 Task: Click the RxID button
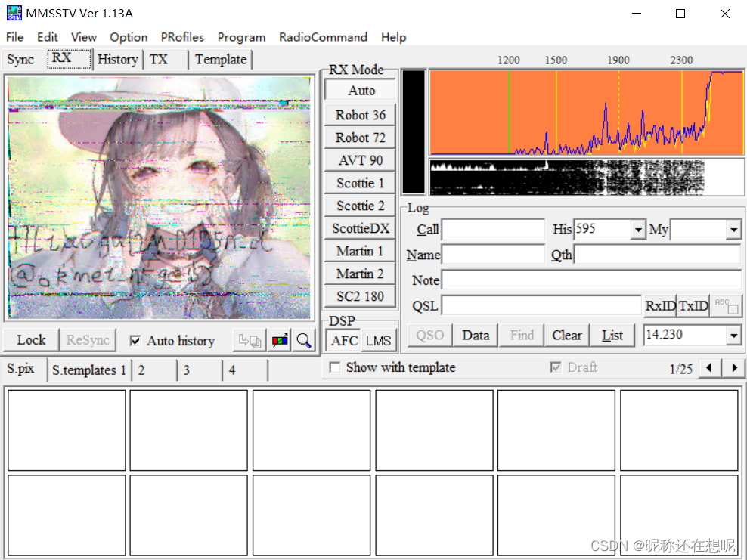pos(660,306)
